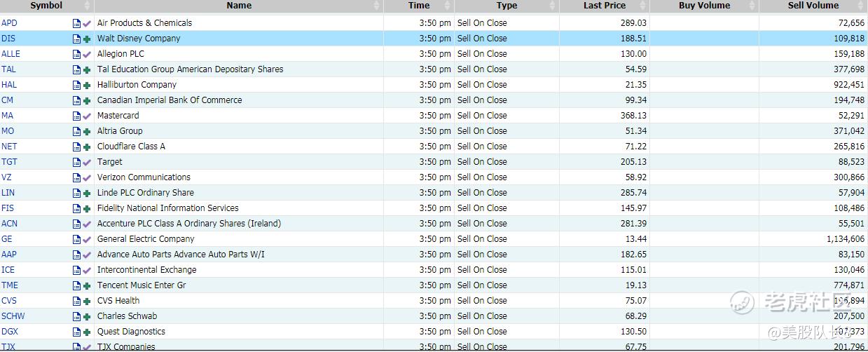Add FIS using its green plus icon
Viewport: 868px width, 352px height.
[87, 209]
